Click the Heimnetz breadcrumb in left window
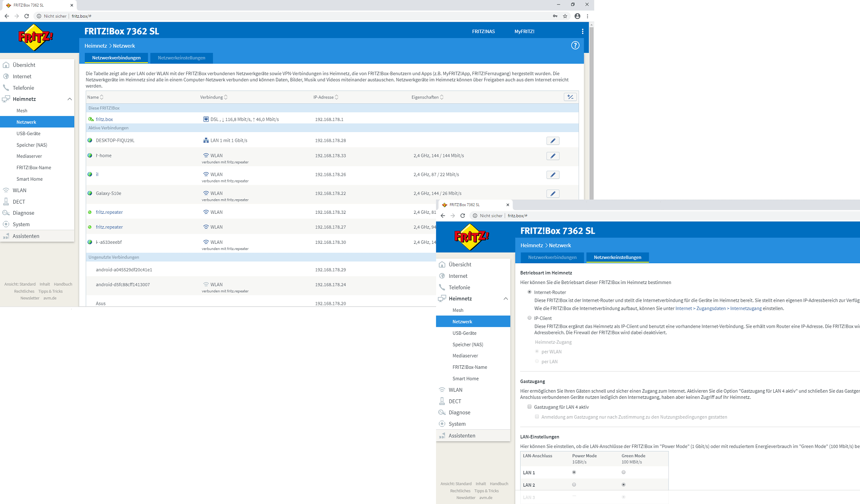The image size is (860, 504). pos(95,46)
